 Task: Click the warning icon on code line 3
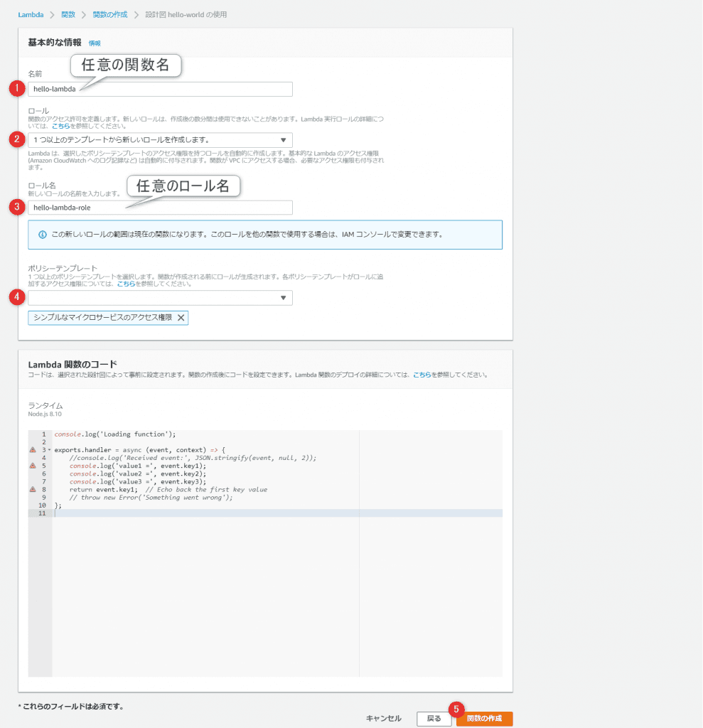click(32, 450)
